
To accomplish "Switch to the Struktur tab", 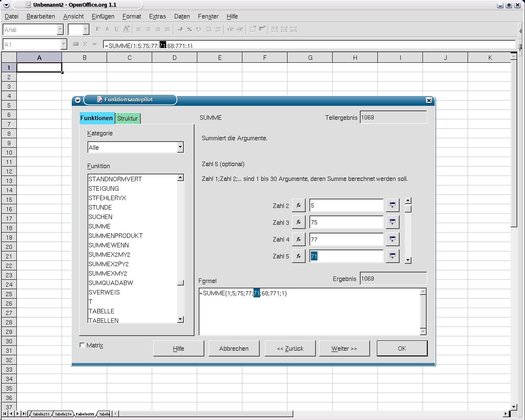I will point(128,119).
